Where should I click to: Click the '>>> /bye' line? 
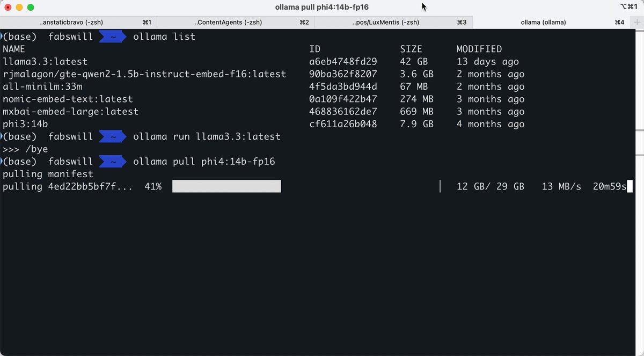point(25,149)
